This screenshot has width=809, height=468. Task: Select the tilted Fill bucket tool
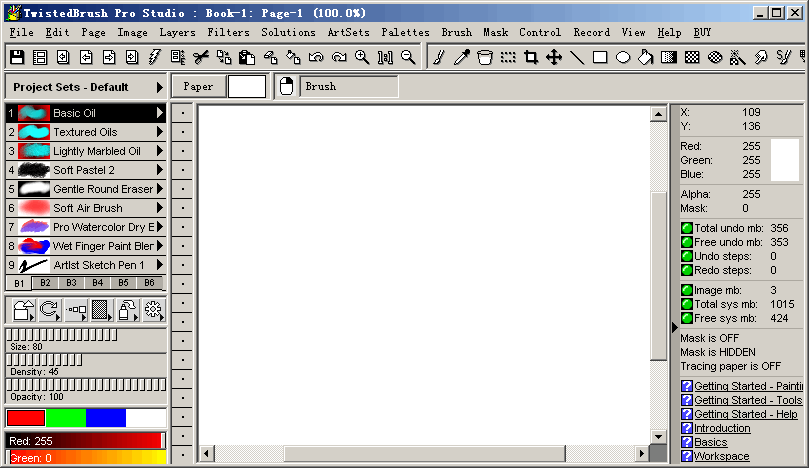point(646,57)
